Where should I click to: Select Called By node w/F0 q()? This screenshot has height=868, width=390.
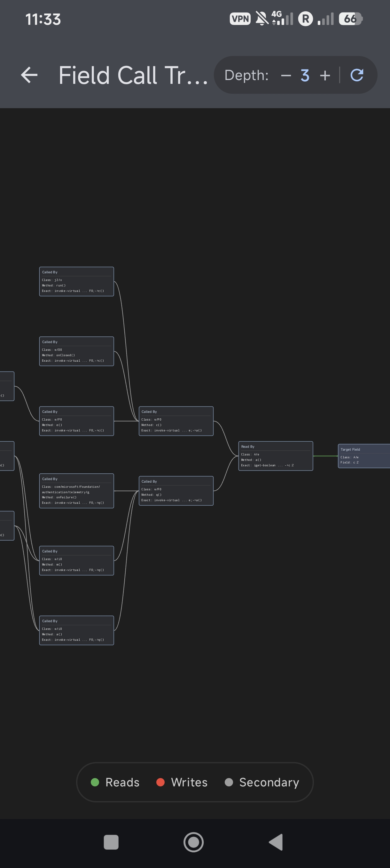(x=176, y=491)
